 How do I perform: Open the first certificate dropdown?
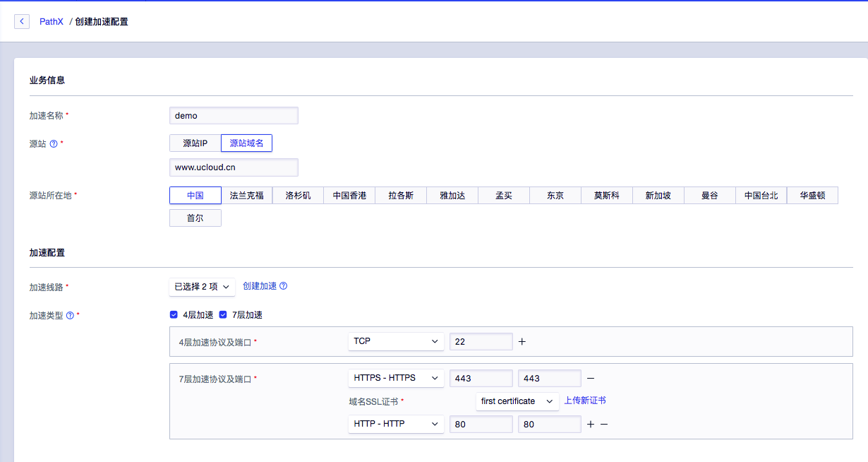coord(518,401)
